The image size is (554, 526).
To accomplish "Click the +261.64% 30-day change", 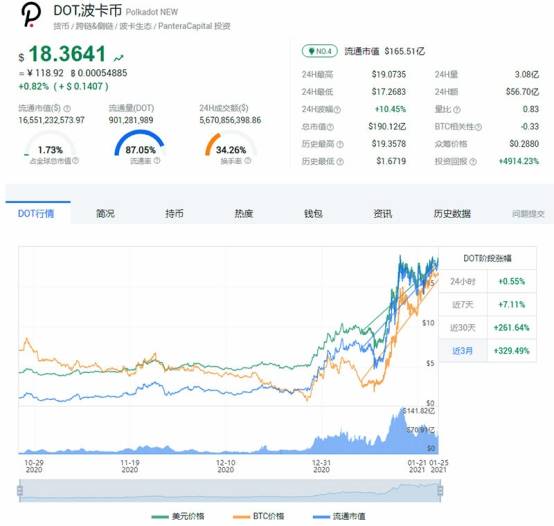I will [x=512, y=327].
